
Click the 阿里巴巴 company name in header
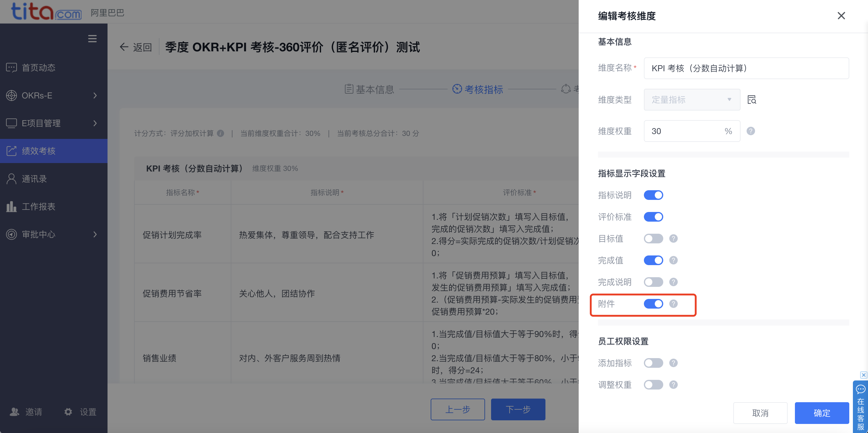(108, 12)
